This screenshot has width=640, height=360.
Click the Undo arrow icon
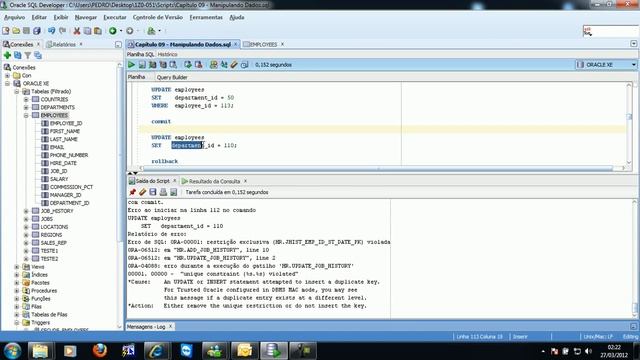coord(51,31)
